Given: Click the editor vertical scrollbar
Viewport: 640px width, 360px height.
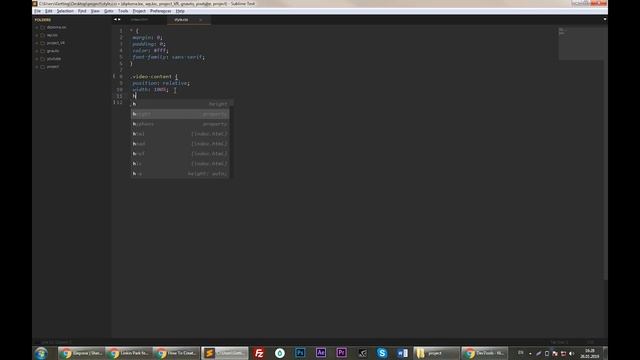Looking at the screenshot, I should 605,153.
